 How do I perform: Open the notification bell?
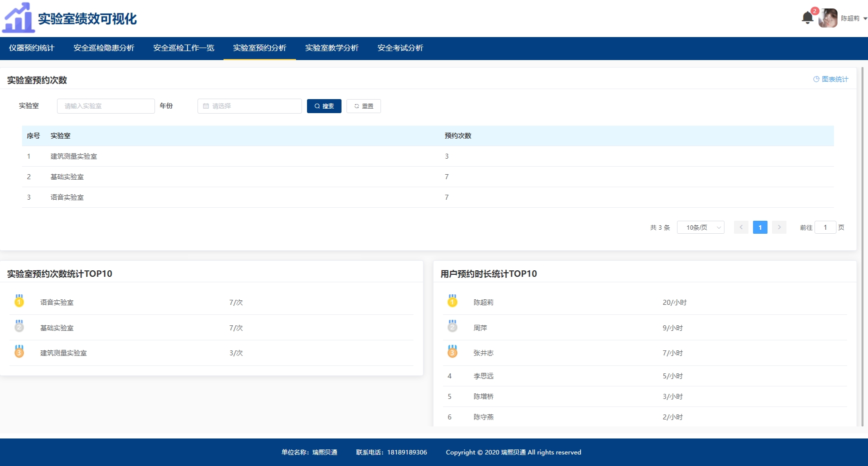point(807,18)
